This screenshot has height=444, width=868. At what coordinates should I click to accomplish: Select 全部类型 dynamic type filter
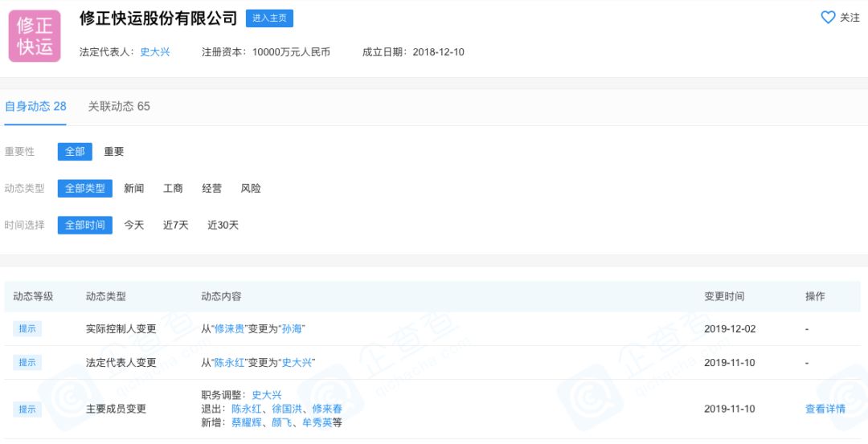click(x=84, y=189)
